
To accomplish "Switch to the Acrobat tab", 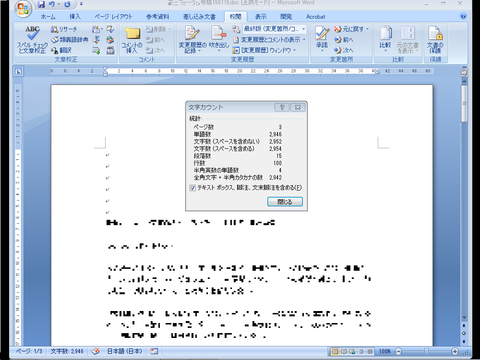I will (x=315, y=16).
